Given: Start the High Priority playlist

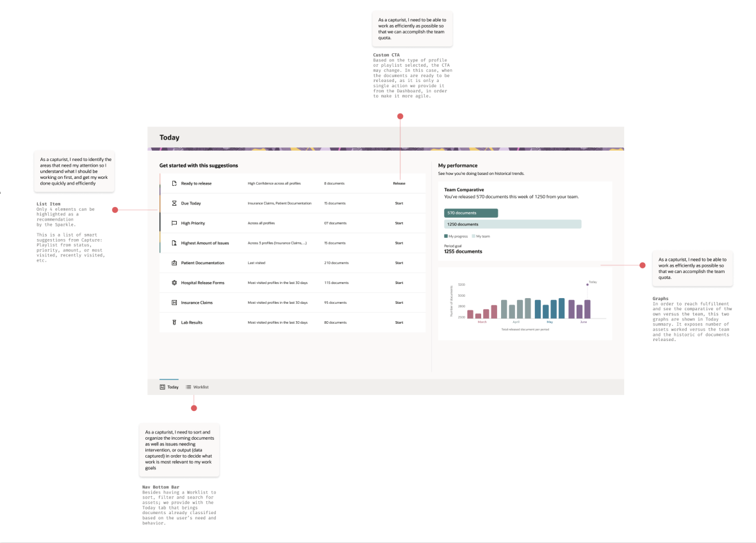Looking at the screenshot, I should pyautogui.click(x=399, y=223).
